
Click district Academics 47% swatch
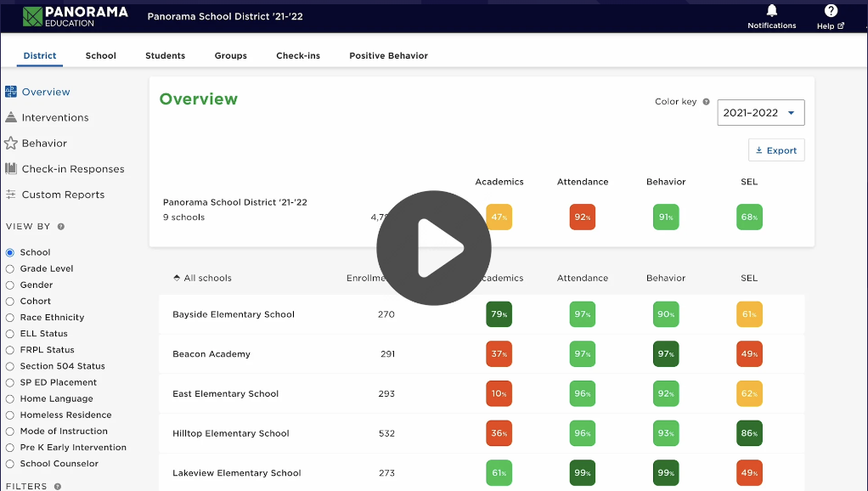point(499,217)
